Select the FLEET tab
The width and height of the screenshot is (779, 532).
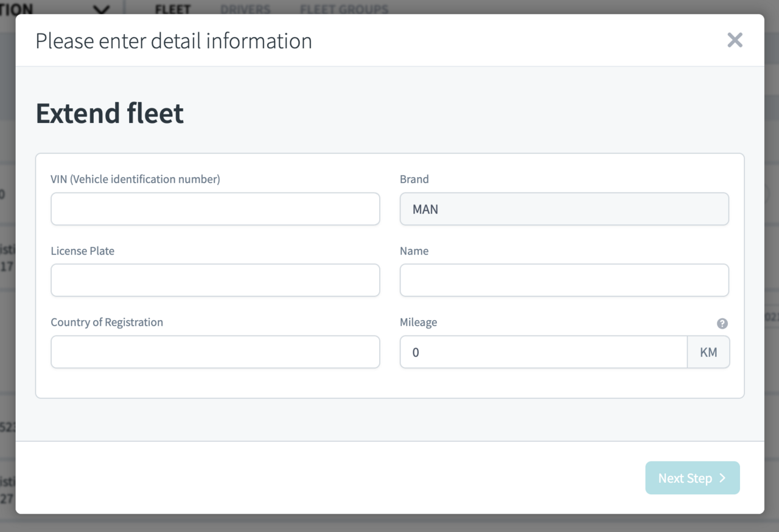[x=173, y=9]
